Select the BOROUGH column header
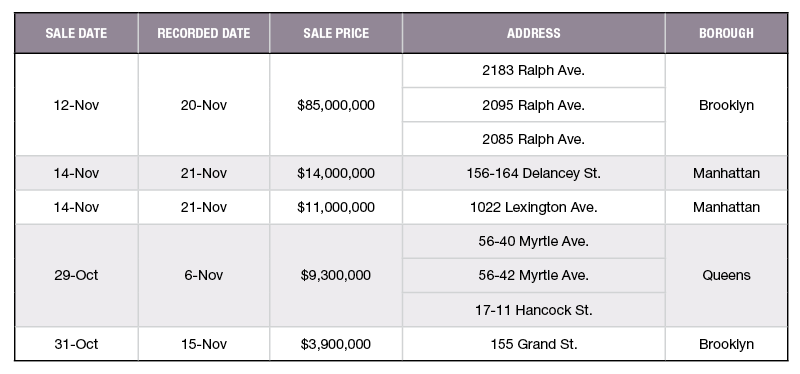800x374 pixels. tap(726, 33)
